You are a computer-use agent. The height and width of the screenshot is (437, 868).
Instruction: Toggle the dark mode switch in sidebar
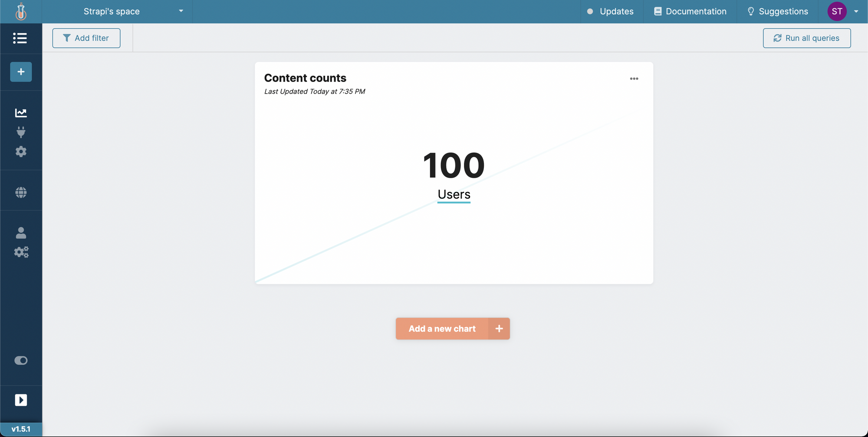[21, 361]
